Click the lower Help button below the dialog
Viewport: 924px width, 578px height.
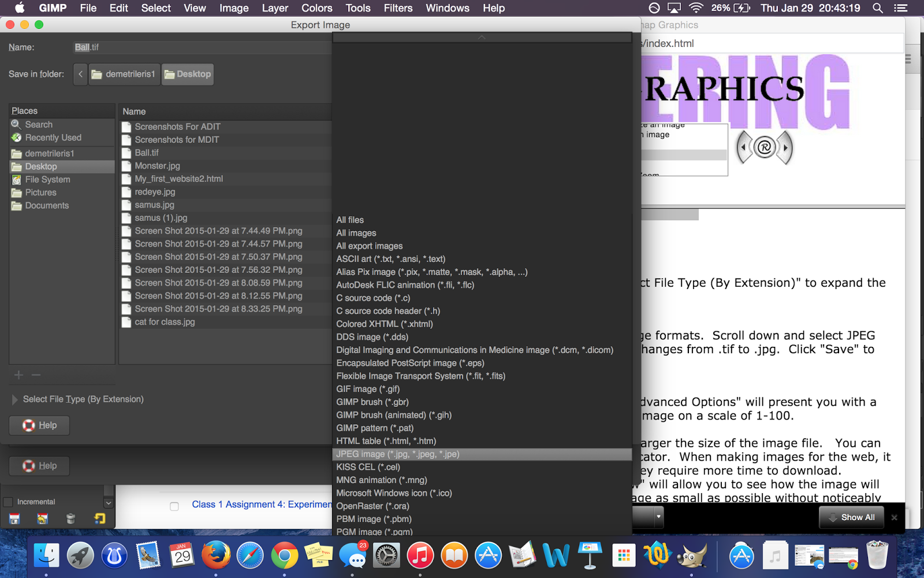(39, 466)
